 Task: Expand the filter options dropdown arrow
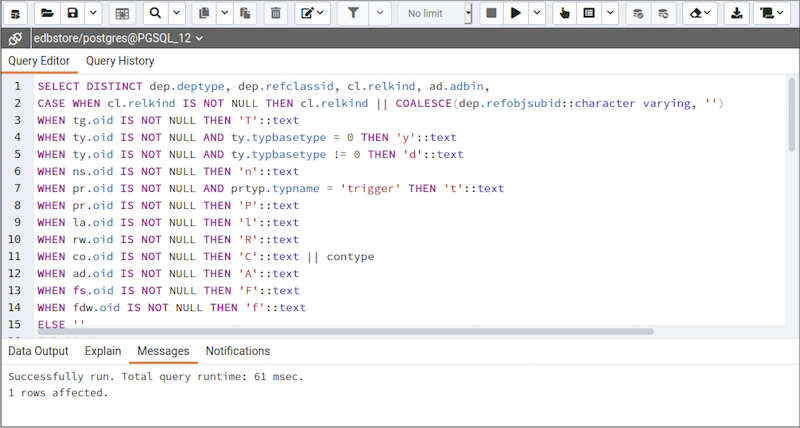click(x=380, y=14)
